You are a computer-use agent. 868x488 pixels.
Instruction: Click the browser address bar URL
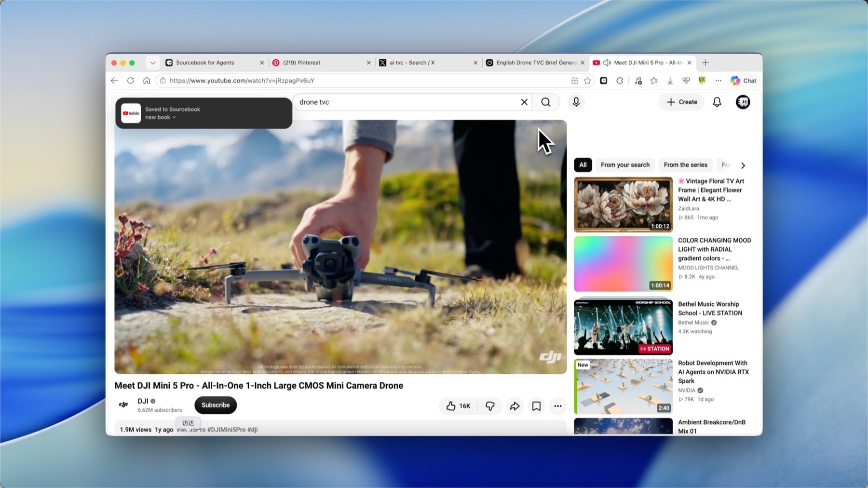(242, 81)
